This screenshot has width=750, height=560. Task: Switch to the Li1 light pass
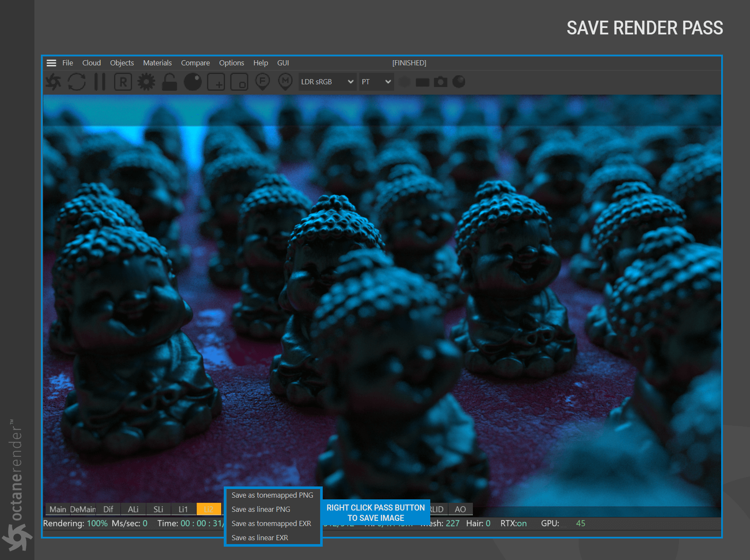click(183, 509)
